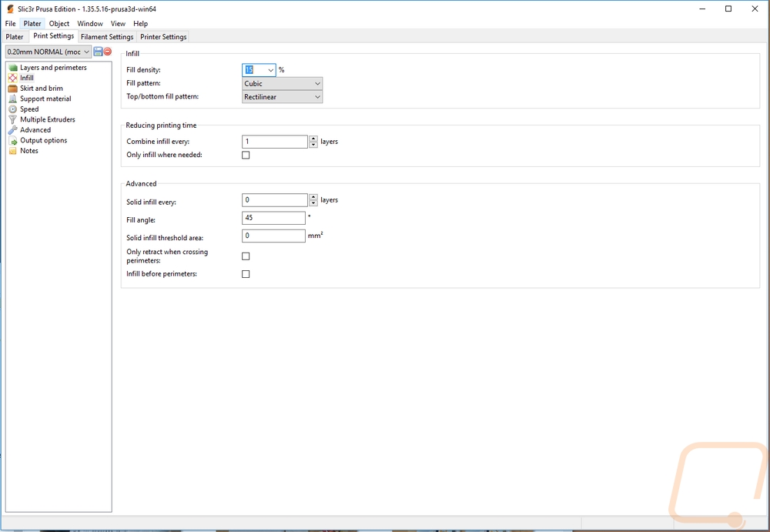Select Speed settings page
Image resolution: width=770 pixels, height=532 pixels.
(x=29, y=109)
